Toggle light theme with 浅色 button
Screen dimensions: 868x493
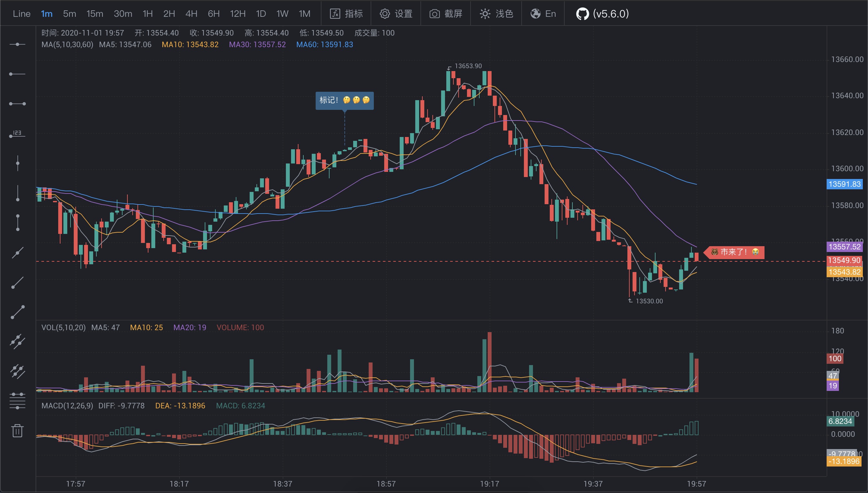pos(496,14)
